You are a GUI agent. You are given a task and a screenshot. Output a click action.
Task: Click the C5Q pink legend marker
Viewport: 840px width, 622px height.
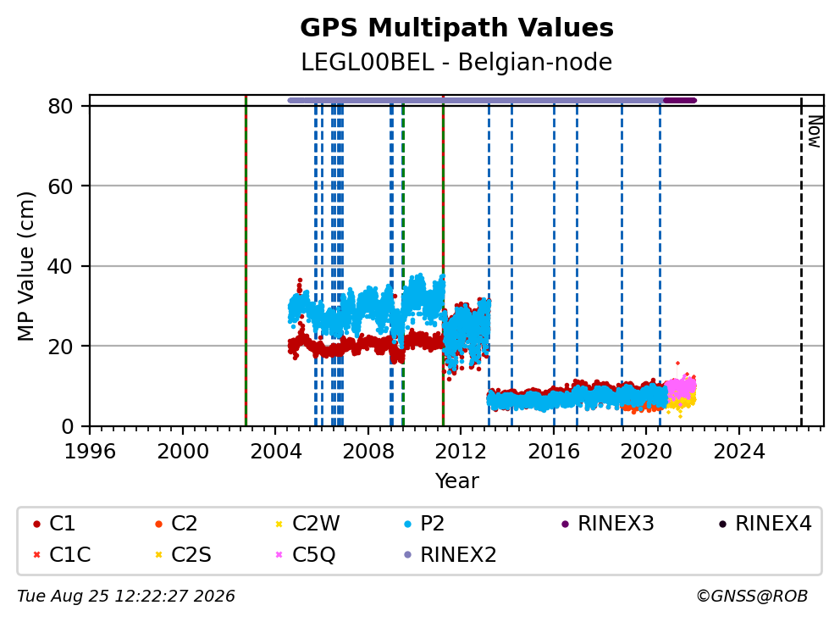(x=279, y=554)
